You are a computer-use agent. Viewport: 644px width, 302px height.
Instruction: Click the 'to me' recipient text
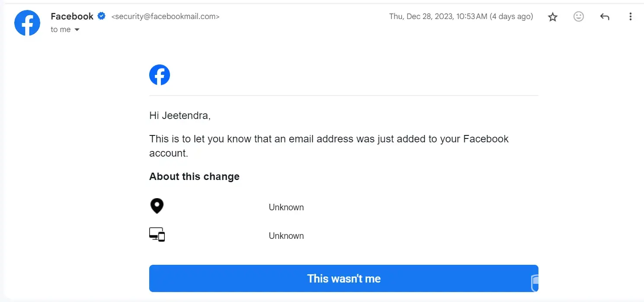pos(61,29)
